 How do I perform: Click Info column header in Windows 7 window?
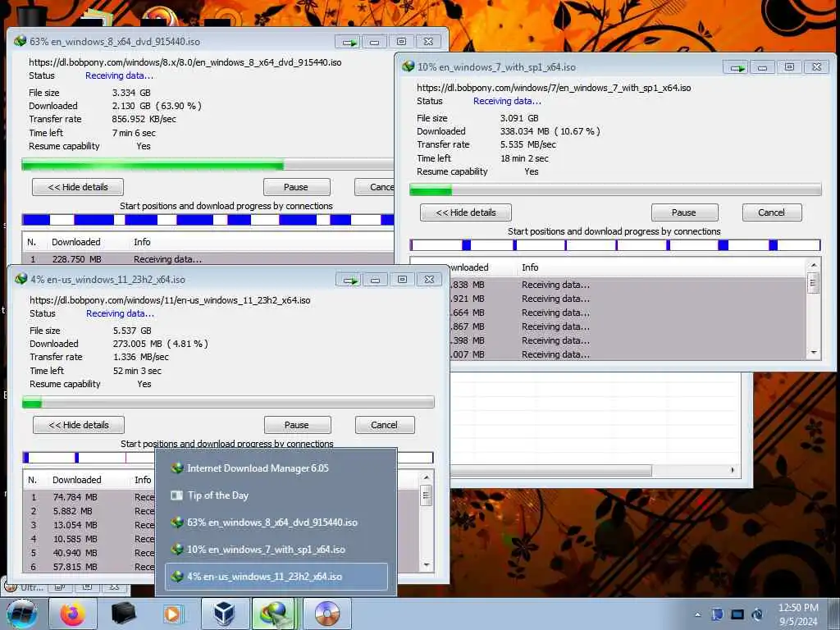(530, 267)
